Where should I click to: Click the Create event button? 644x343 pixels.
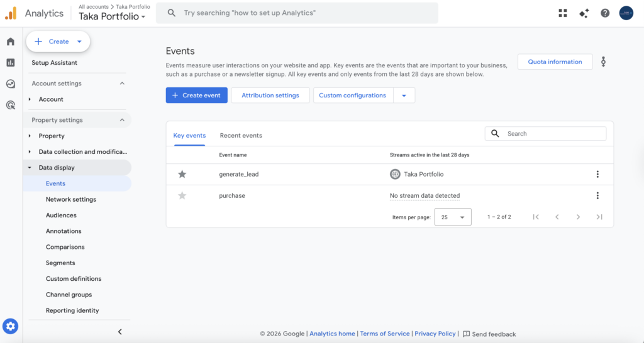tap(196, 95)
